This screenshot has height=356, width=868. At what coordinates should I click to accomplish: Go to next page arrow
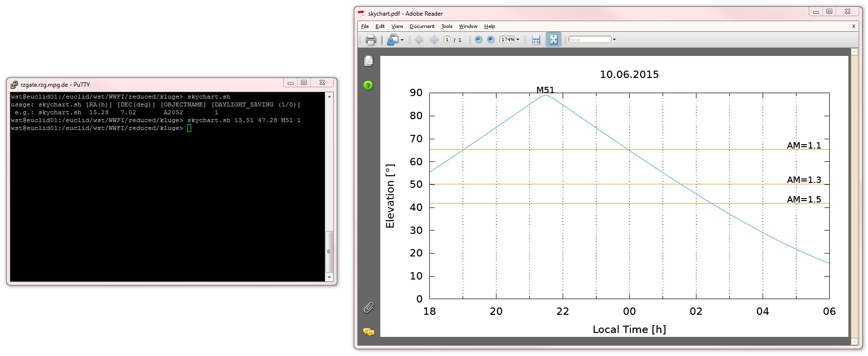pyautogui.click(x=434, y=40)
